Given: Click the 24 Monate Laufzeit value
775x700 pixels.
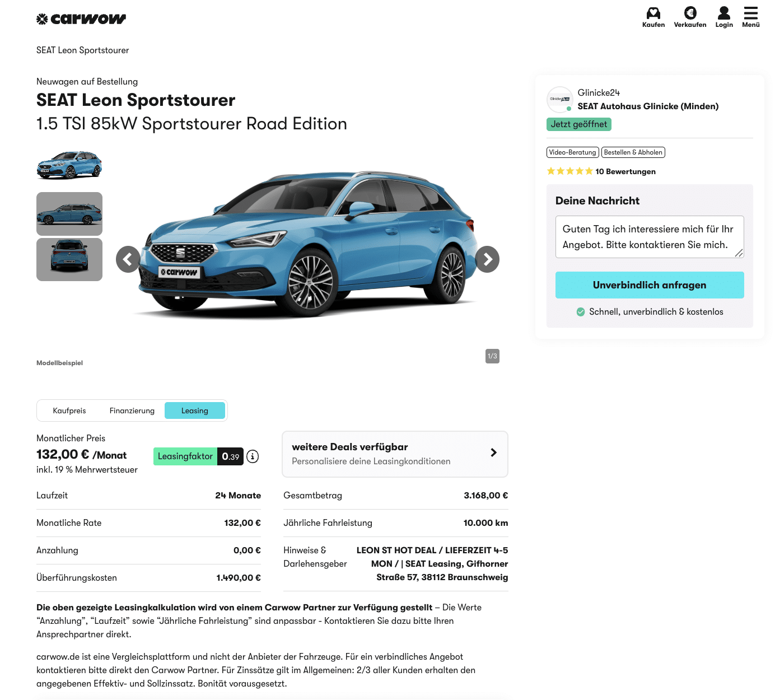Looking at the screenshot, I should click(238, 496).
